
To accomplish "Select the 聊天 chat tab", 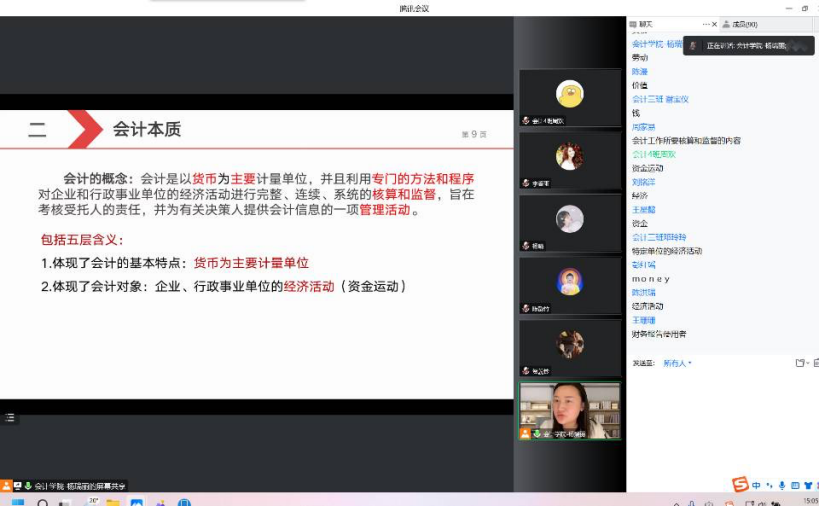I will (646, 24).
